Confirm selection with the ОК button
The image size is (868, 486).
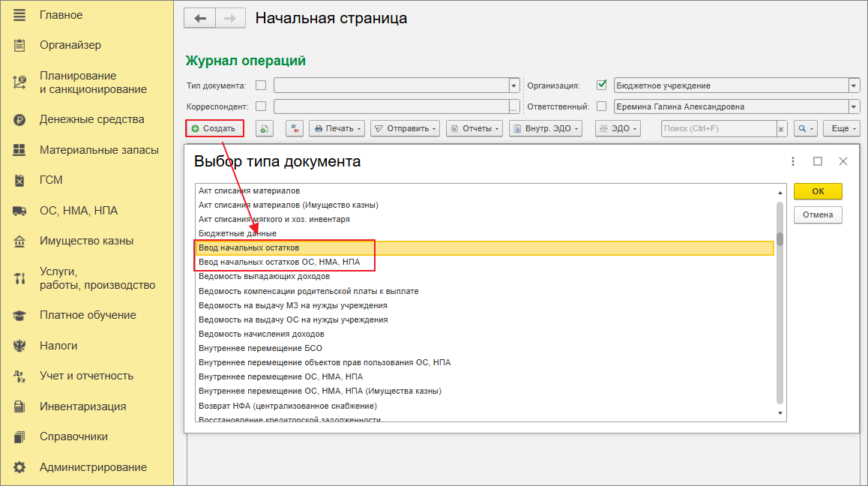pyautogui.click(x=818, y=191)
